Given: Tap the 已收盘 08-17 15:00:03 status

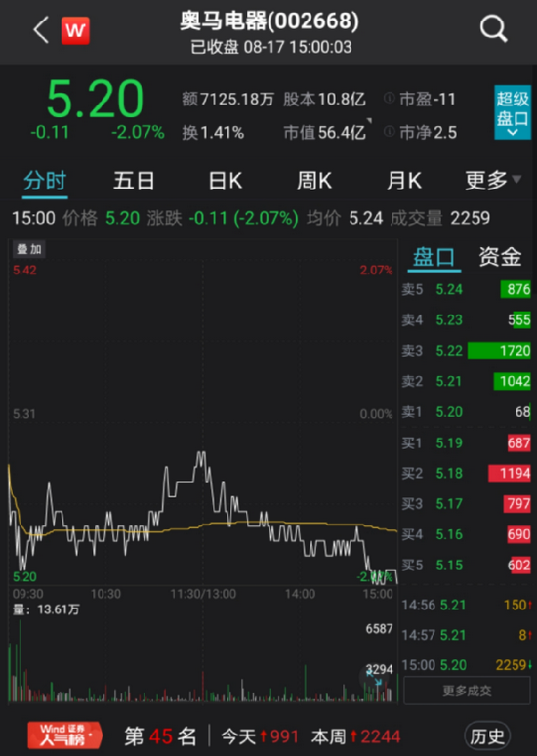Looking at the screenshot, I should (270, 47).
